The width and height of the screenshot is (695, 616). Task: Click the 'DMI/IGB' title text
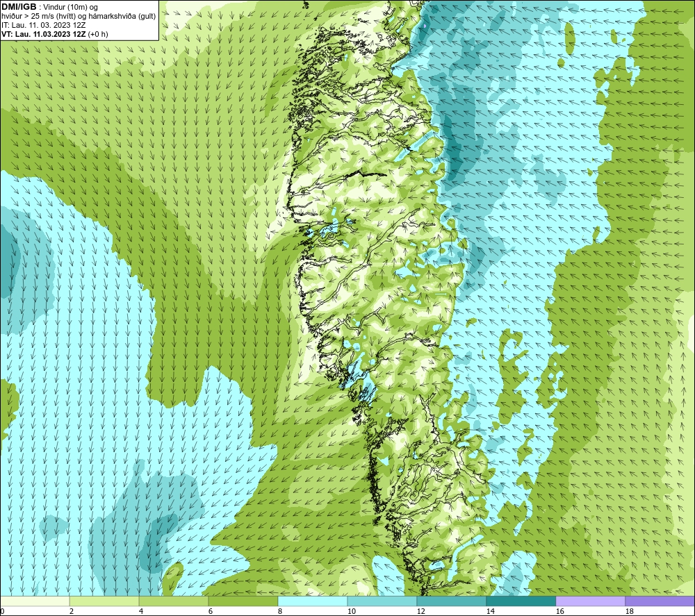point(19,7)
